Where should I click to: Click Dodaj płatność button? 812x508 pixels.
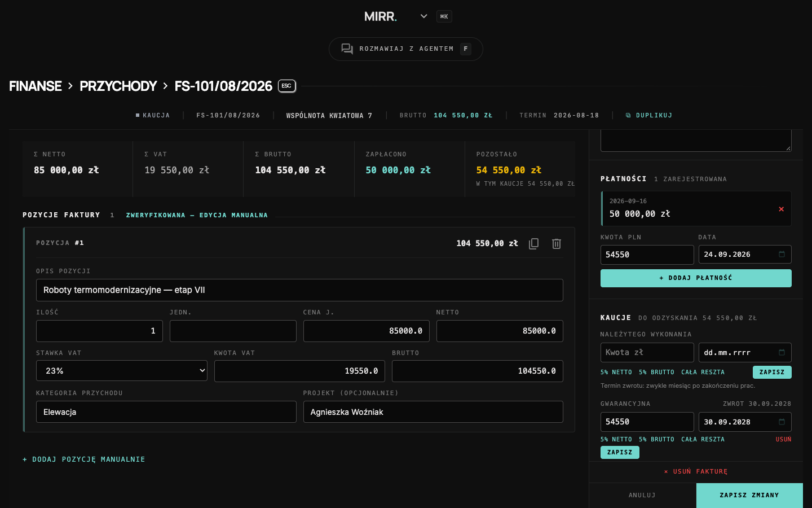pos(696,278)
